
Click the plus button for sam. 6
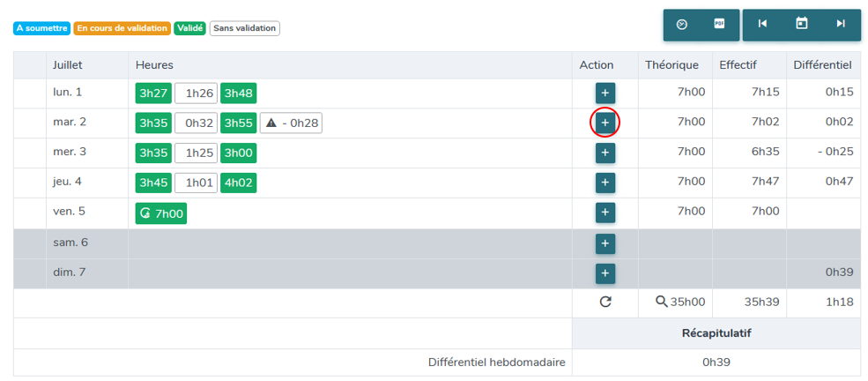click(x=605, y=243)
